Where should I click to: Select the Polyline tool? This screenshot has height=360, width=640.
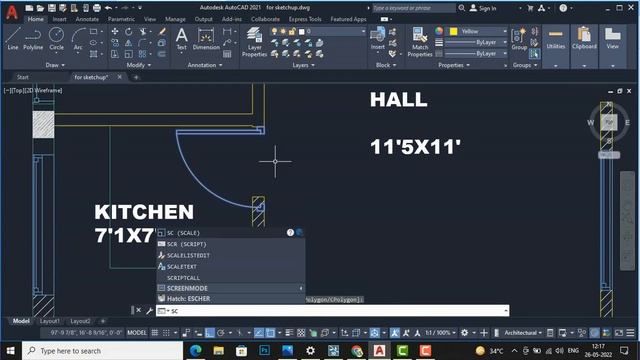[x=33, y=39]
